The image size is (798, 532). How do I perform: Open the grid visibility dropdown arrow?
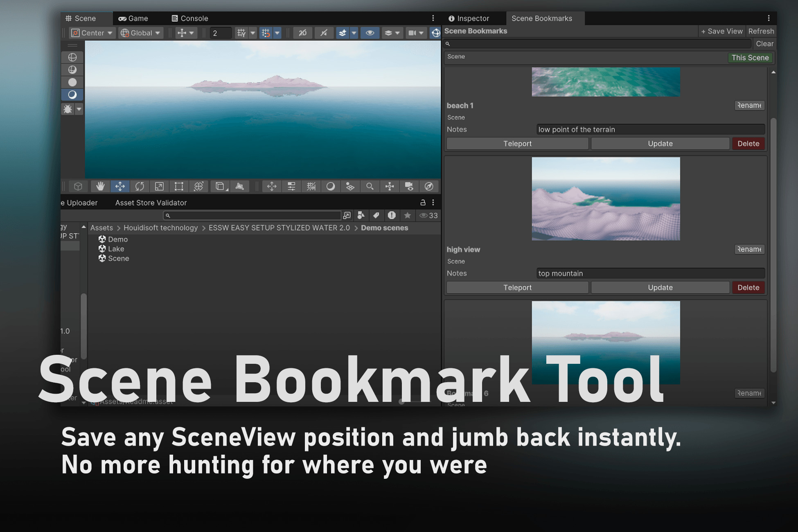(253, 33)
